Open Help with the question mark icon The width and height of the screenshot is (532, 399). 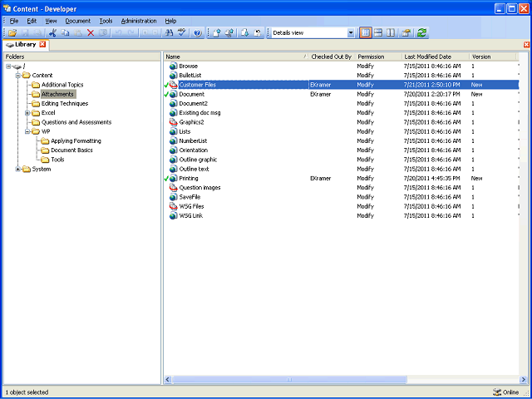[198, 33]
